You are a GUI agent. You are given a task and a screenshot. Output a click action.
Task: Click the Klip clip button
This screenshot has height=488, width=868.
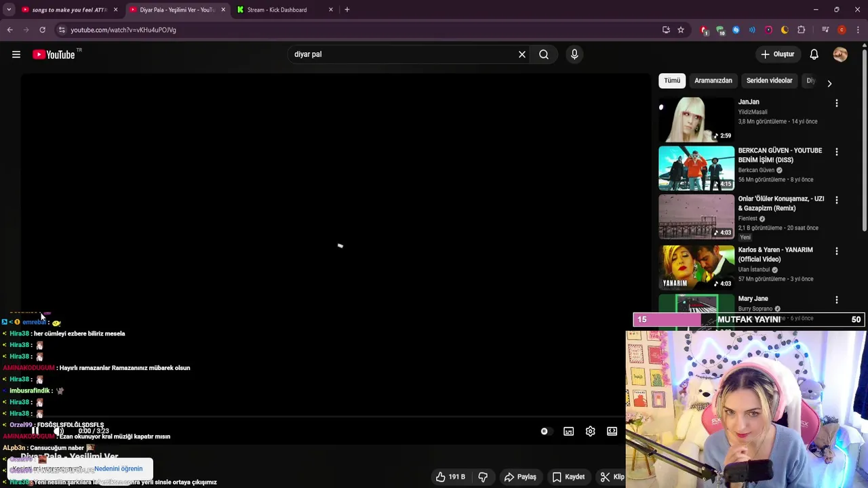(612, 477)
